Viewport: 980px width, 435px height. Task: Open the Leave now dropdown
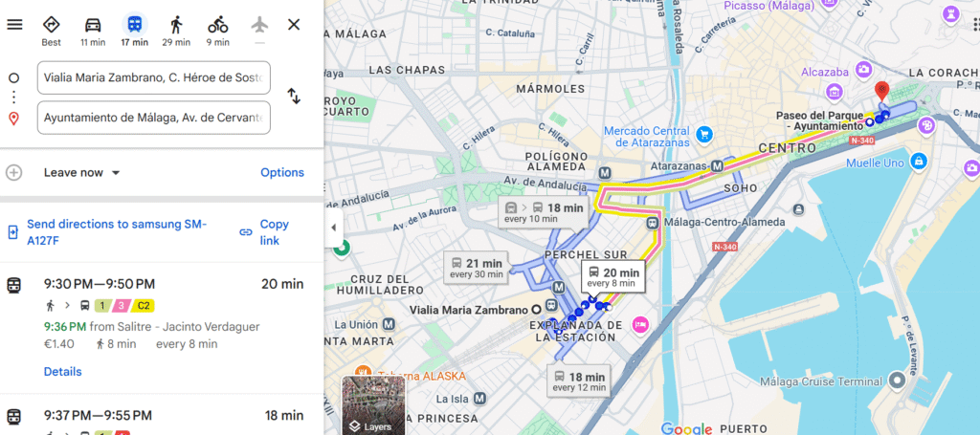coord(81,172)
